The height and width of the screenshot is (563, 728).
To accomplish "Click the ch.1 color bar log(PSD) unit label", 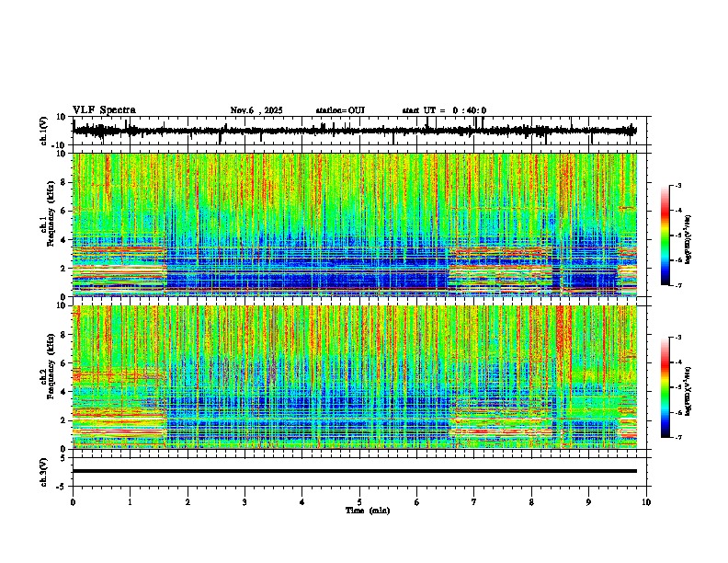I will pos(688,239).
